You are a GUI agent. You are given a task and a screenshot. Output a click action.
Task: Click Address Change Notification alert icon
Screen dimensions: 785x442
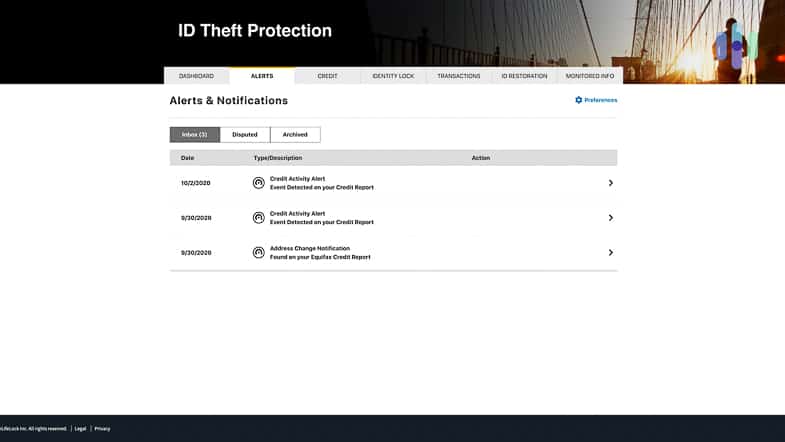tap(259, 253)
